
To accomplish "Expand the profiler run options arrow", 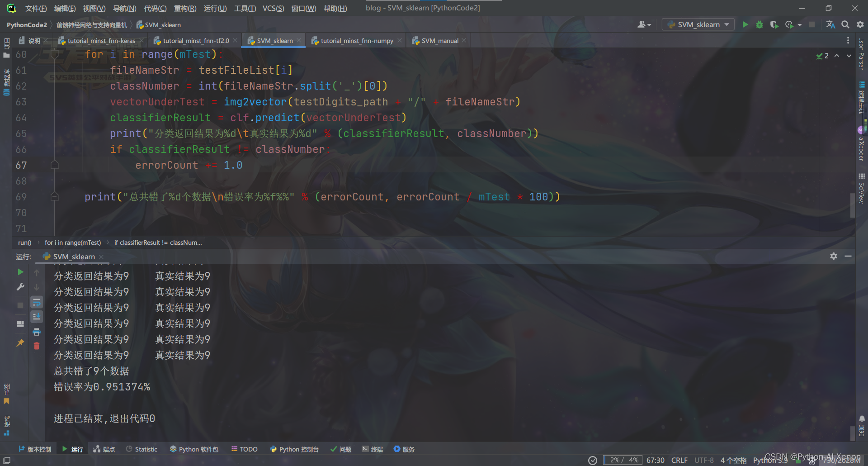I will pyautogui.click(x=800, y=25).
